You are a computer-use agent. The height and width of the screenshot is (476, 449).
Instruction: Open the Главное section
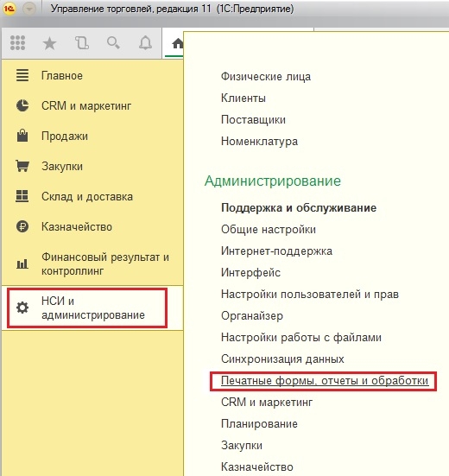pyautogui.click(x=62, y=75)
